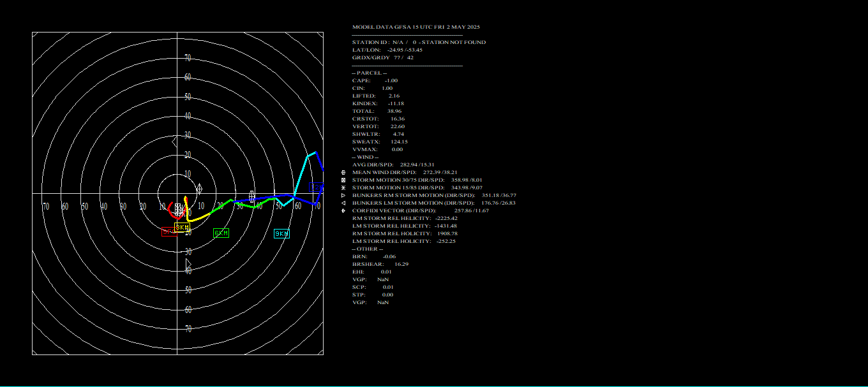This screenshot has height=387, width=868.
Task: Click the RM STORM REL HELICITY row
Action: (x=405, y=218)
